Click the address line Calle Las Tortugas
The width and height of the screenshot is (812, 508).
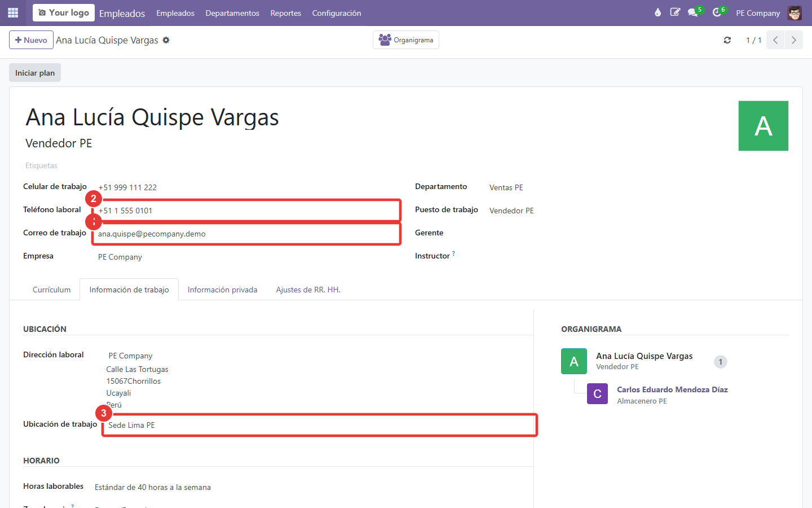click(137, 369)
